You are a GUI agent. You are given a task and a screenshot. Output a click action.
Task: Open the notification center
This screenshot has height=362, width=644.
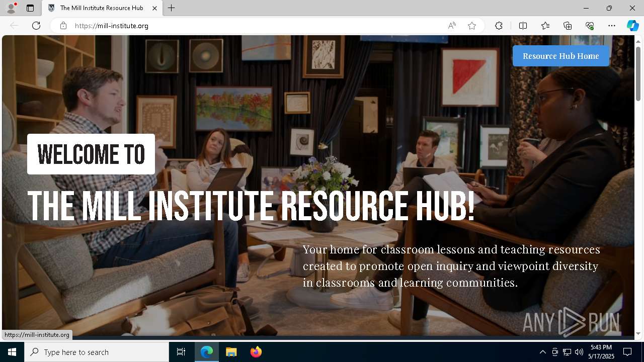pyautogui.click(x=627, y=352)
